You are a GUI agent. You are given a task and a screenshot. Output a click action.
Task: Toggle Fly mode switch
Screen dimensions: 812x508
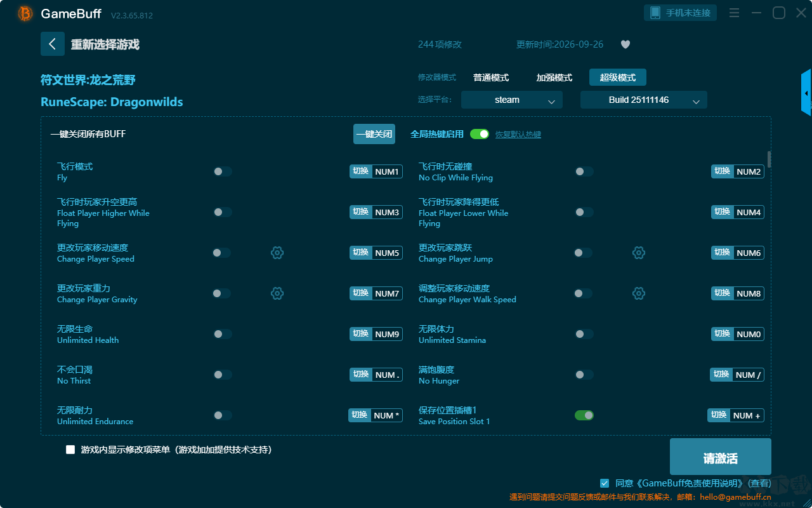tap(223, 171)
